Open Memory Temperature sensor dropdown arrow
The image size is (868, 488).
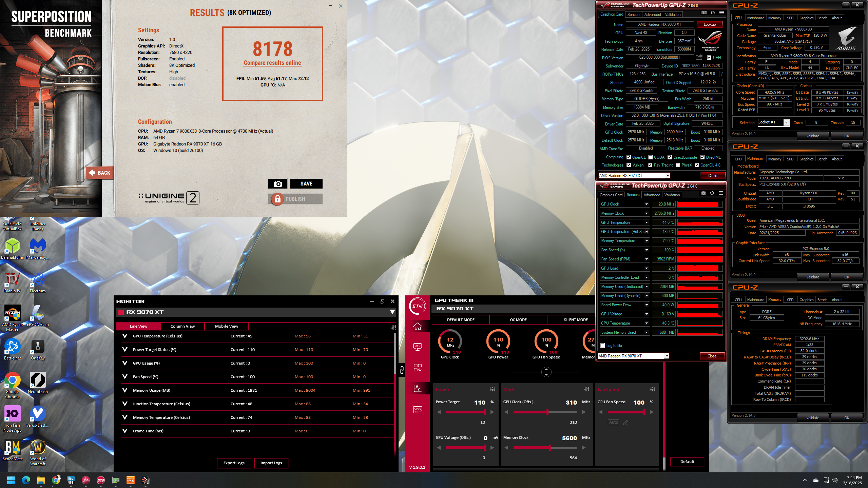point(647,241)
